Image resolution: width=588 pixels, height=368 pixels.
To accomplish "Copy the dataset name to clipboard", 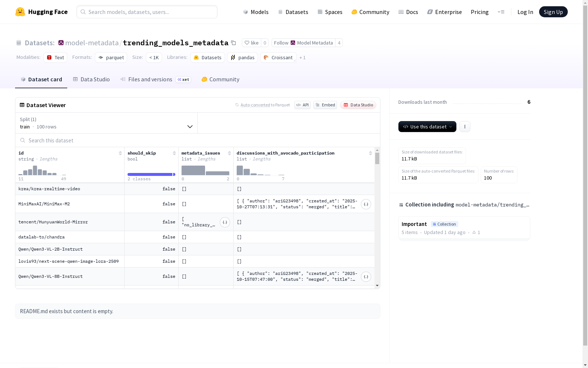I will 233,43.
